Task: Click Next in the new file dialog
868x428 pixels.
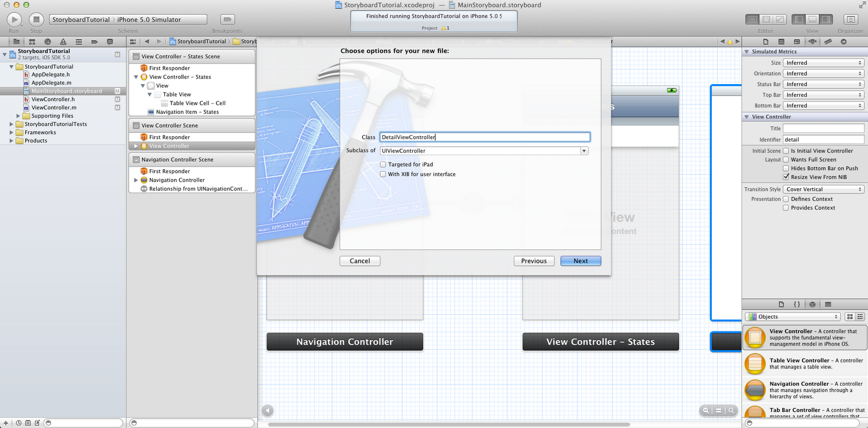Action: [x=580, y=261]
